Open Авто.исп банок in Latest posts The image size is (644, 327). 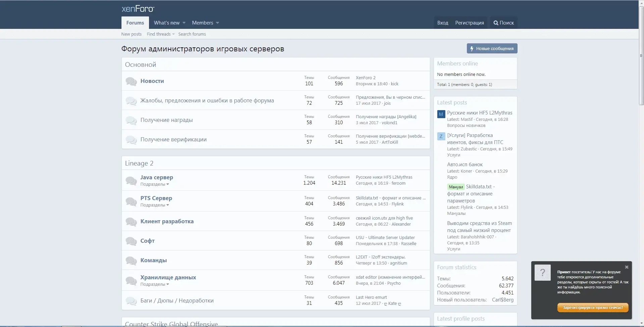(465, 165)
